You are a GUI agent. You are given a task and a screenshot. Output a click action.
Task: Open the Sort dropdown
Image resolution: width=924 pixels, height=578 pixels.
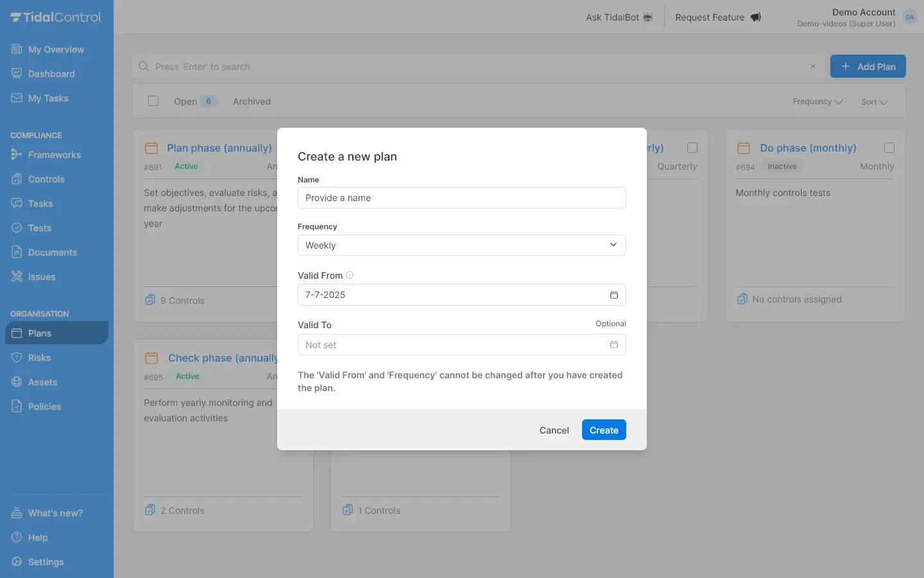pyautogui.click(x=874, y=102)
